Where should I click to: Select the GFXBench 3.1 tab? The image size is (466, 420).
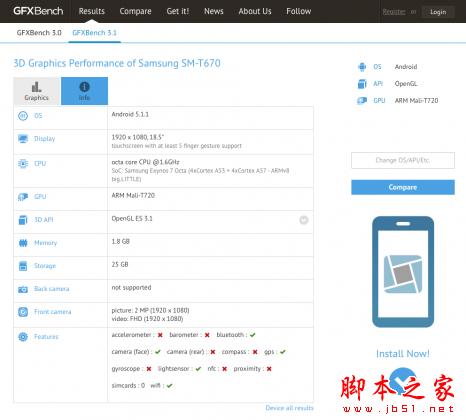pyautogui.click(x=94, y=33)
